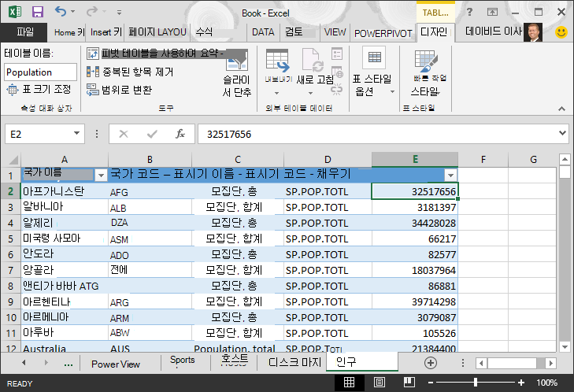Screen dimensions: 574x392
Task: Undo the last action
Action: [x=61, y=11]
